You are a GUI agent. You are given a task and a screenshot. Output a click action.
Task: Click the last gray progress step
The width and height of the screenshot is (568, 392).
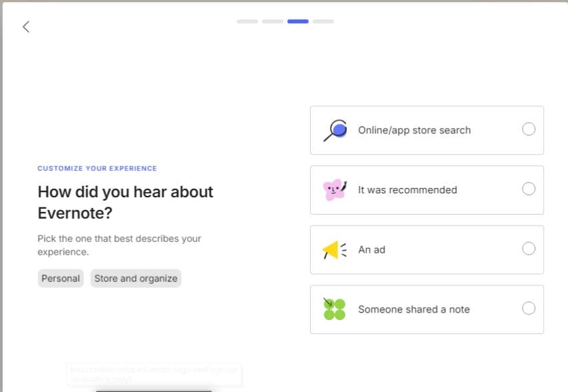click(x=323, y=21)
